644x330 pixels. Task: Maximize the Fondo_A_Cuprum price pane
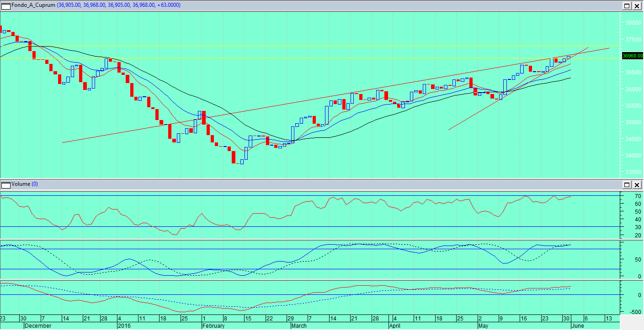point(627,5)
